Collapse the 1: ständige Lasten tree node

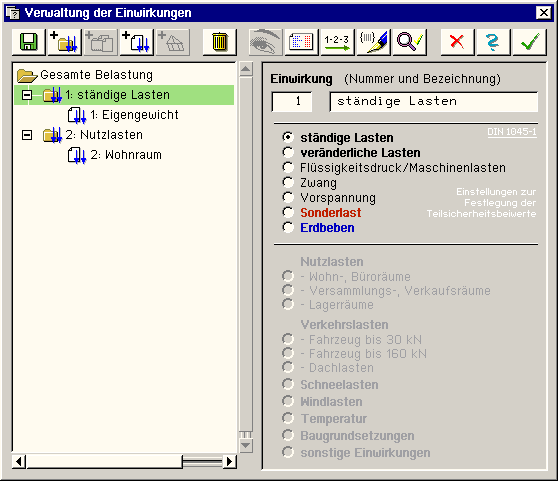pyautogui.click(x=27, y=95)
